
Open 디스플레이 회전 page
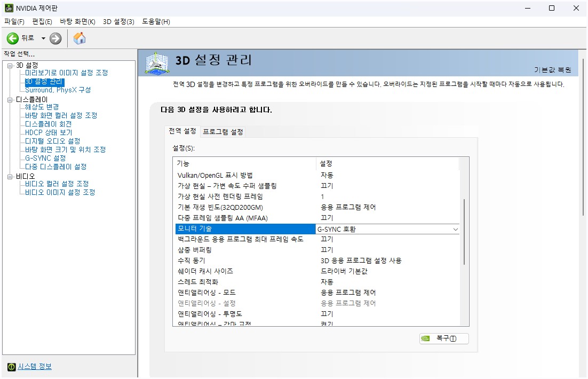[48, 124]
